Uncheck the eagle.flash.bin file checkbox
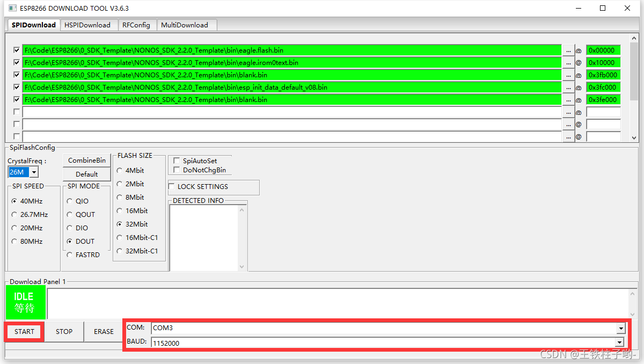This screenshot has width=644, height=364. (17, 50)
